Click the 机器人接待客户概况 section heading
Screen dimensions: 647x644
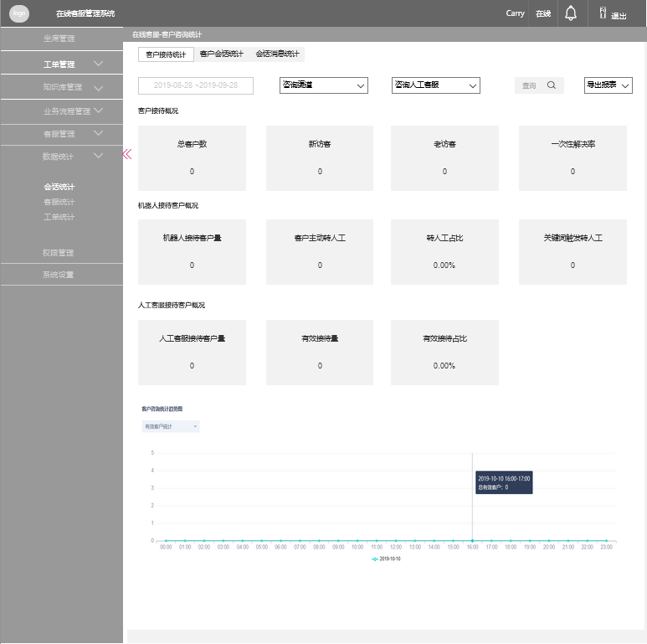[168, 205]
